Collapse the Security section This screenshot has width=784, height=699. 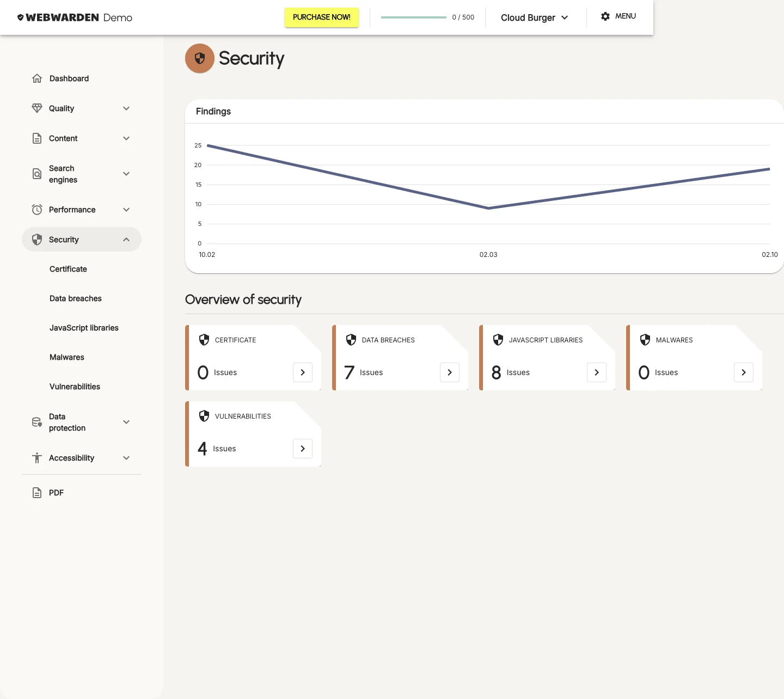coord(126,239)
